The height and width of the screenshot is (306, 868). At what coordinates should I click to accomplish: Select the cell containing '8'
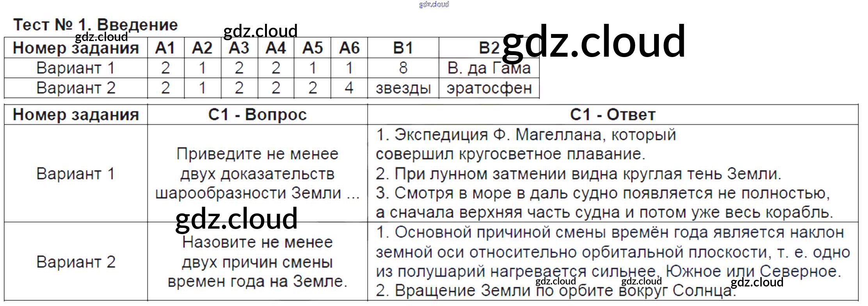pos(403,68)
